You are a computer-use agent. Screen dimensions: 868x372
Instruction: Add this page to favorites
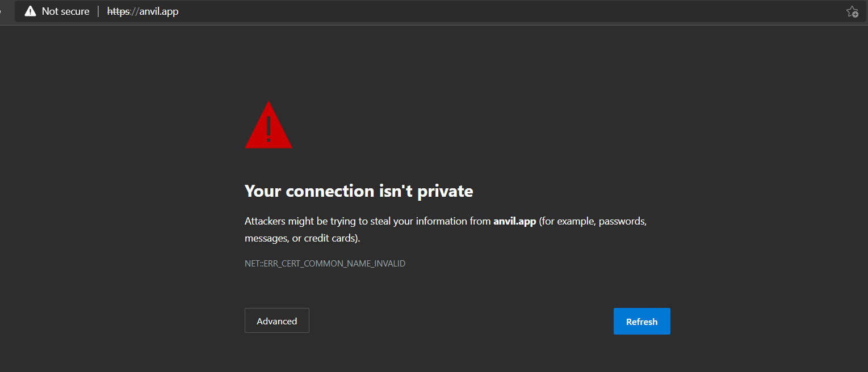click(852, 11)
